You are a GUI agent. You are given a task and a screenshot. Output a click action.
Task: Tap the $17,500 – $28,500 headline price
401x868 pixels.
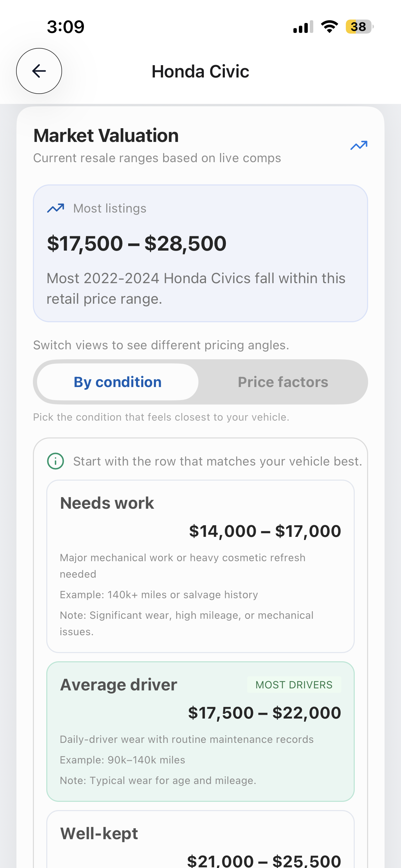pyautogui.click(x=137, y=243)
